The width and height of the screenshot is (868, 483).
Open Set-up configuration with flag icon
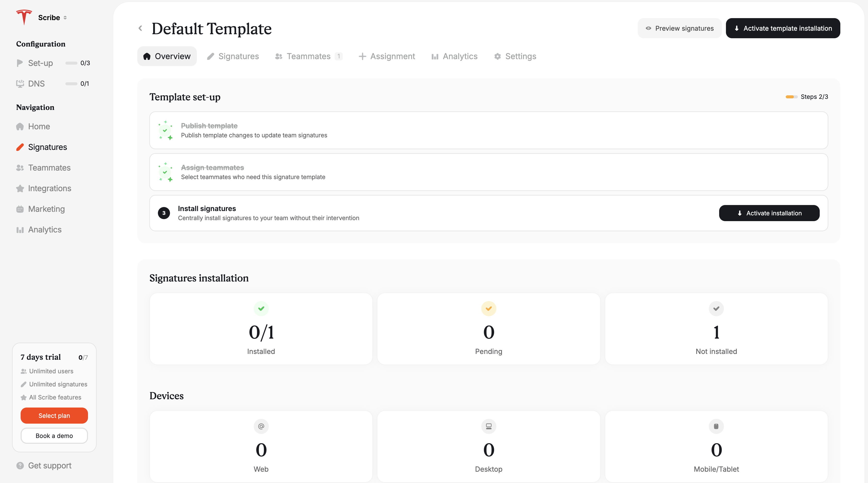[40, 63]
